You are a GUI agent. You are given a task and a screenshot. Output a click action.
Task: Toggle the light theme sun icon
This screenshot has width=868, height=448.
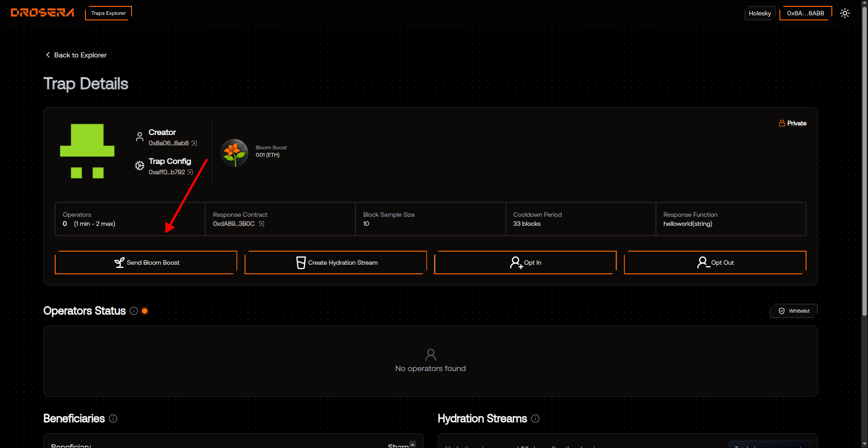(x=844, y=13)
